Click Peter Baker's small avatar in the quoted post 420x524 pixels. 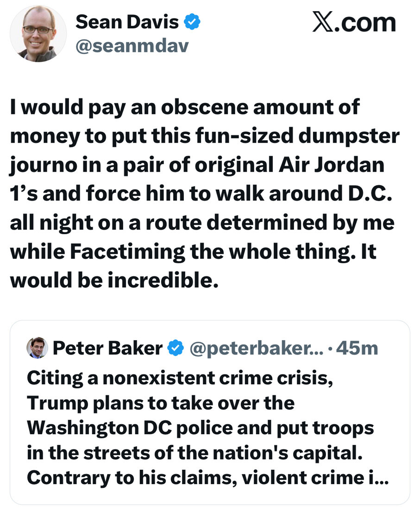(38, 348)
